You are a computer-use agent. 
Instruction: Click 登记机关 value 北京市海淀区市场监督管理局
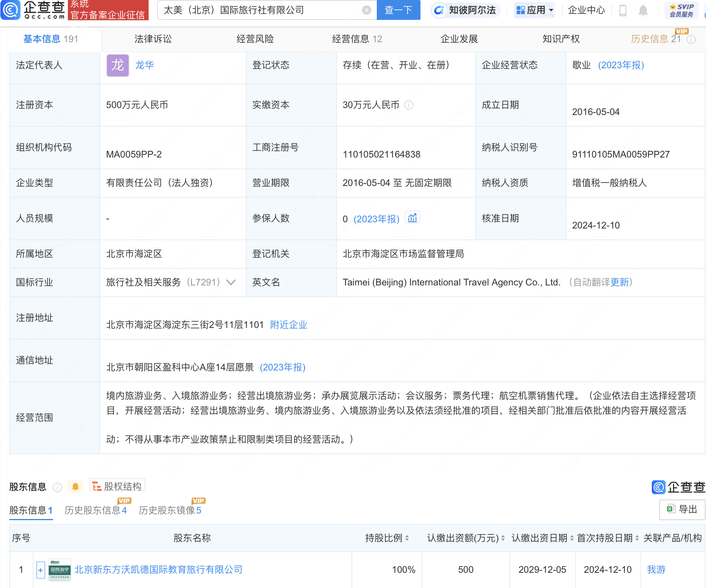tap(403, 254)
